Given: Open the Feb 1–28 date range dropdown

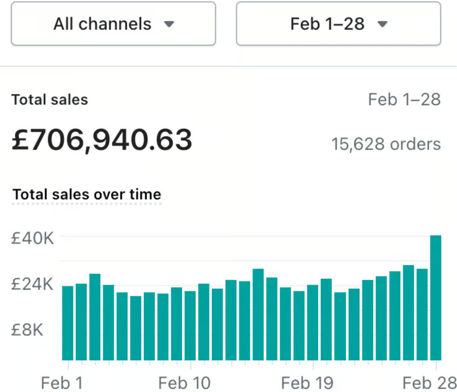Looking at the screenshot, I should pyautogui.click(x=338, y=24).
